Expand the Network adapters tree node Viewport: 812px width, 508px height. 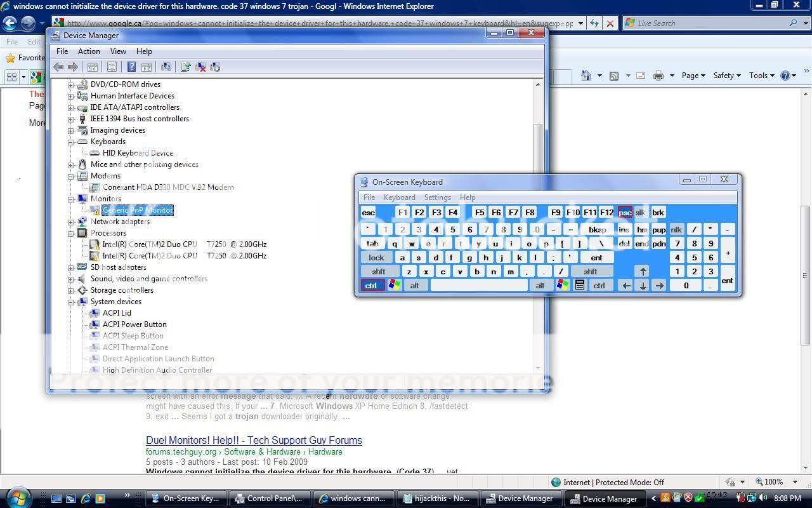pyautogui.click(x=71, y=222)
